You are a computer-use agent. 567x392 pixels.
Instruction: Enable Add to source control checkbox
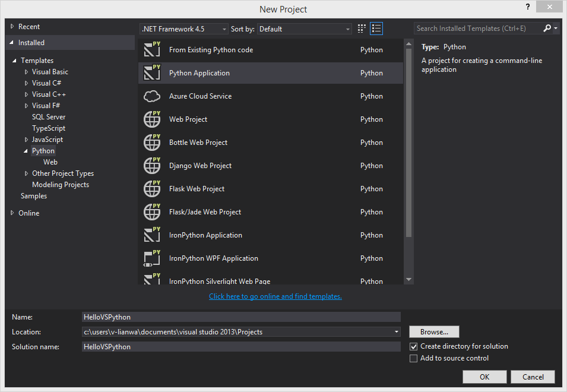413,358
